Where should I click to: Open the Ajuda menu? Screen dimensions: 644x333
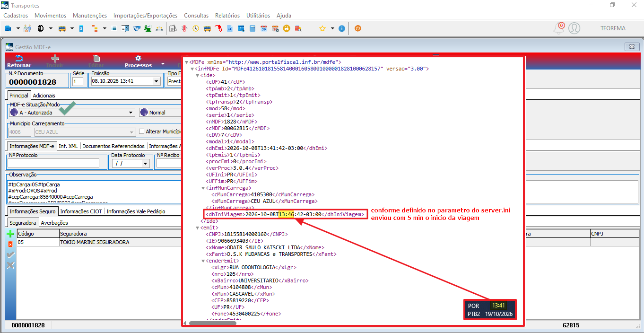tap(284, 16)
